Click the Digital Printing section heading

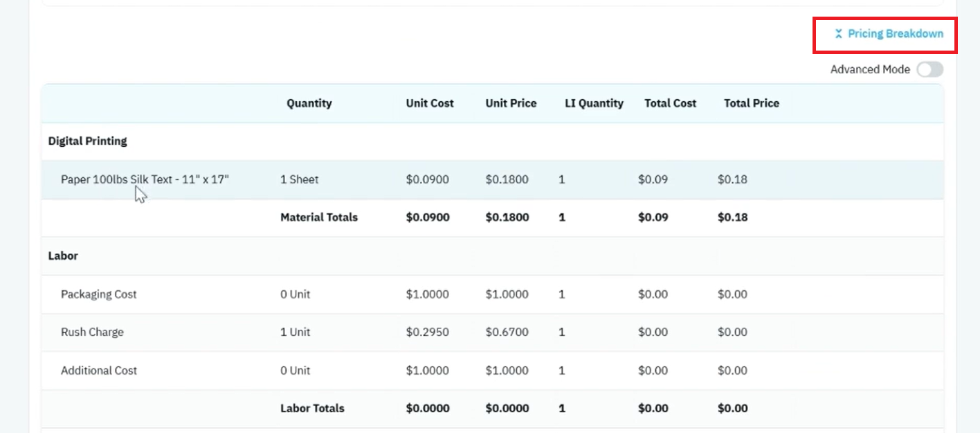[x=88, y=141]
